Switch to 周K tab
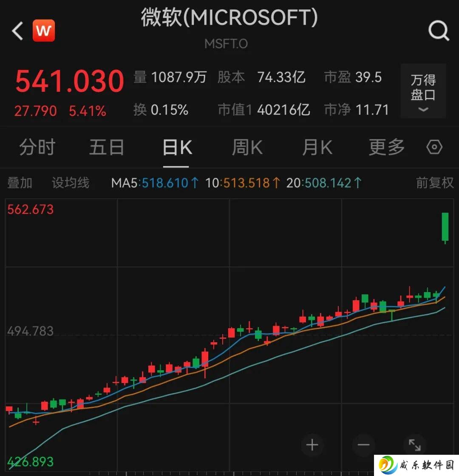The width and height of the screenshot is (459, 476). 247,147
